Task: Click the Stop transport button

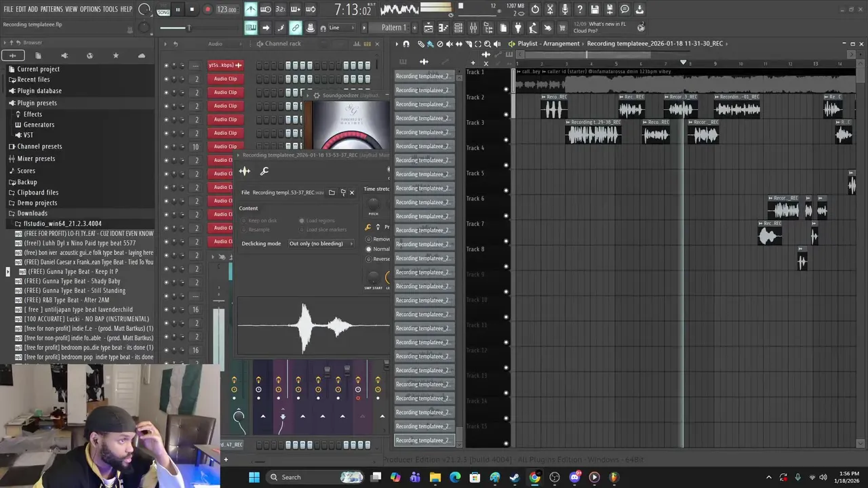Action: coord(192,9)
